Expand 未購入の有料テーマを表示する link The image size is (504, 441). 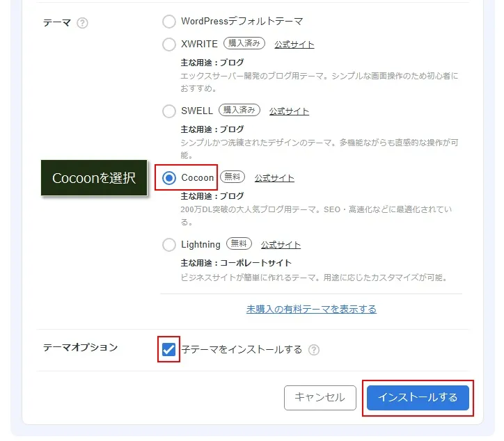311,309
